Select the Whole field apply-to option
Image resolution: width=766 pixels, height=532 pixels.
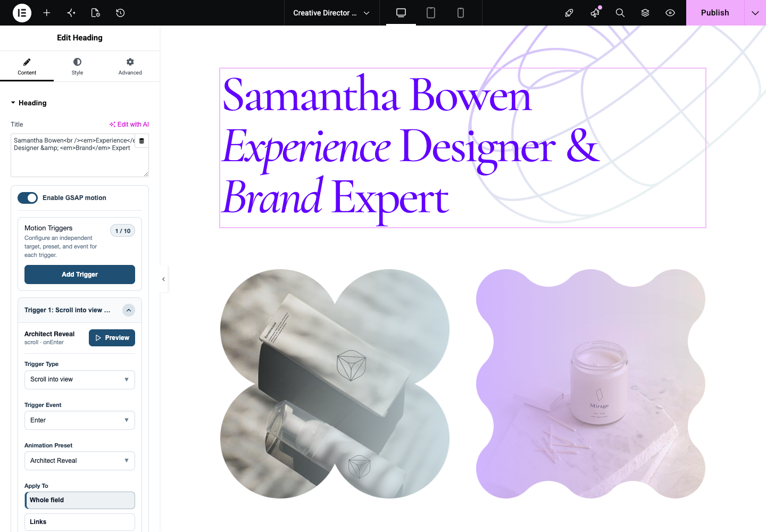[x=80, y=500]
